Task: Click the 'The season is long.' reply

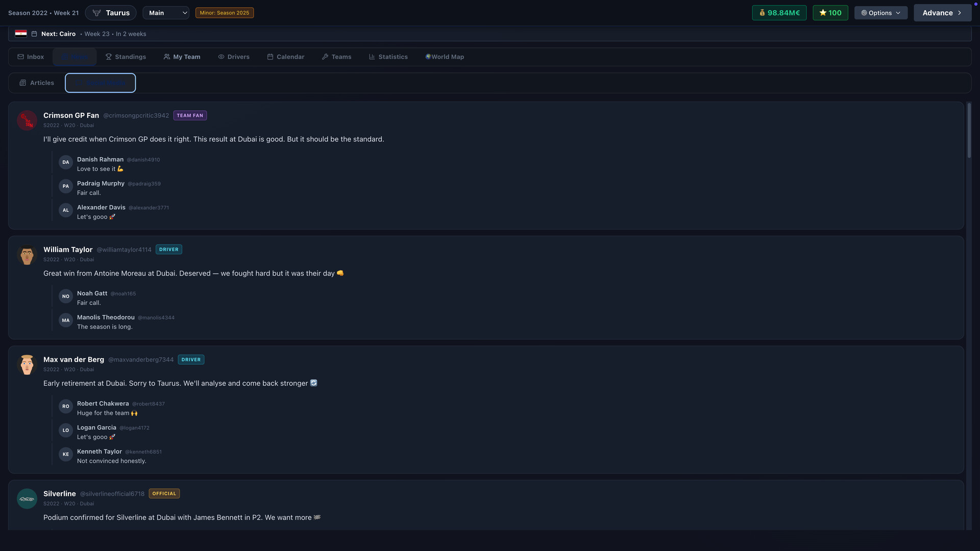Action: click(x=105, y=327)
